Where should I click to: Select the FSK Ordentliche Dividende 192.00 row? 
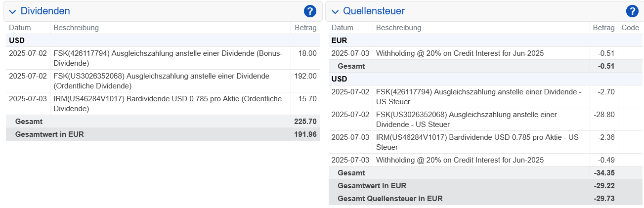[x=163, y=81]
